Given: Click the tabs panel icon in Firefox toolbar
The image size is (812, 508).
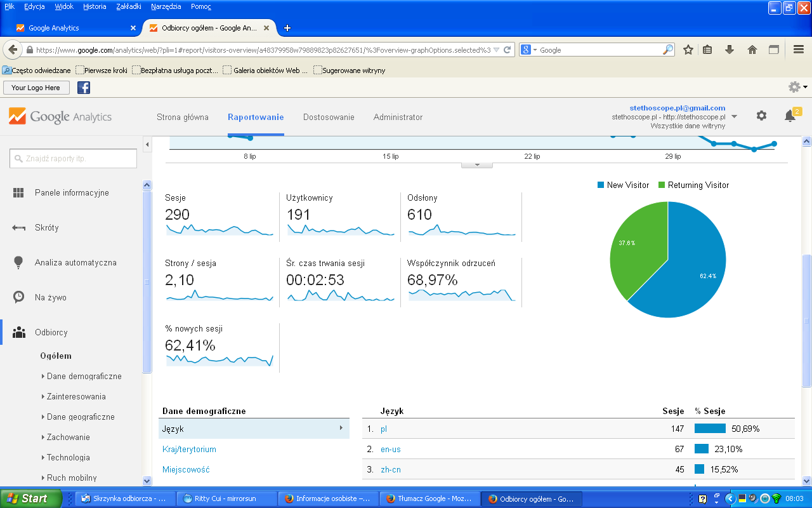Looking at the screenshot, I should click(x=774, y=50).
